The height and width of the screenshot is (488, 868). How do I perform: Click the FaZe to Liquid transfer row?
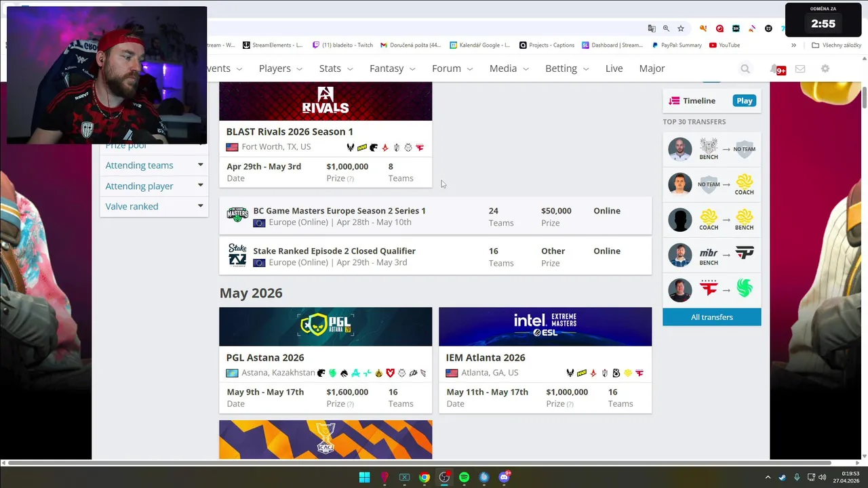(x=712, y=289)
